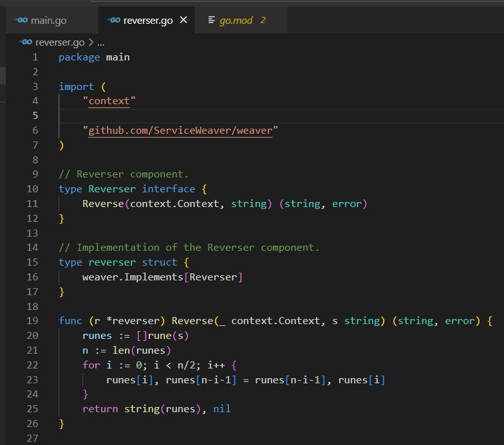Click the breadcrumb chevron separator
Image resolution: width=504 pixels, height=445 pixels.
click(91, 42)
